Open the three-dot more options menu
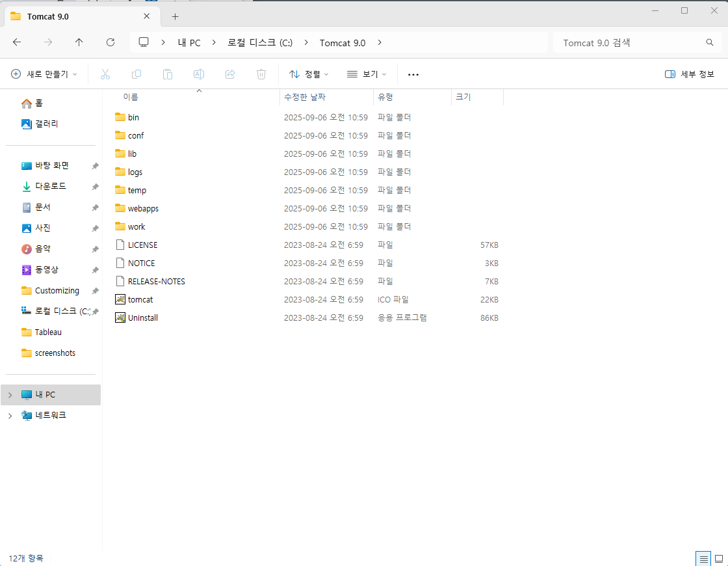728x566 pixels. coord(413,74)
